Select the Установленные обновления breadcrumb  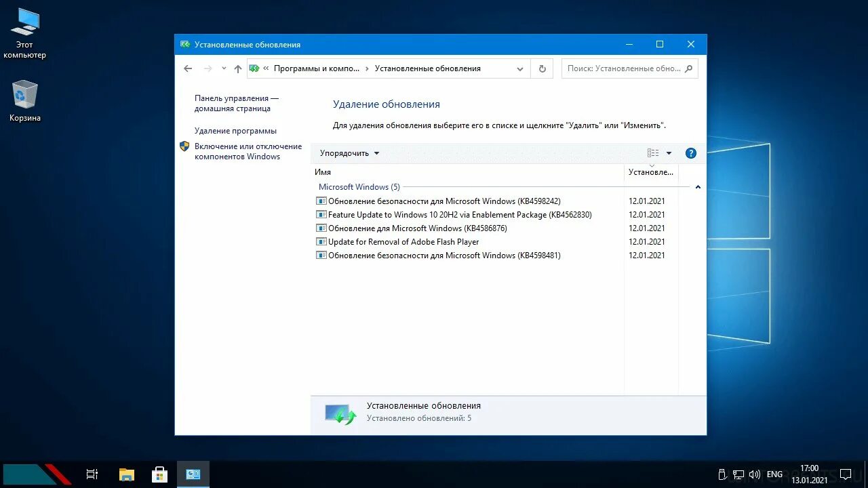click(x=428, y=68)
